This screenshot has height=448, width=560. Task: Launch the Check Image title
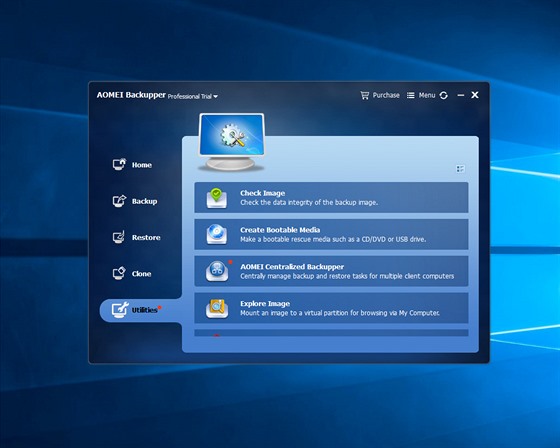click(x=262, y=193)
